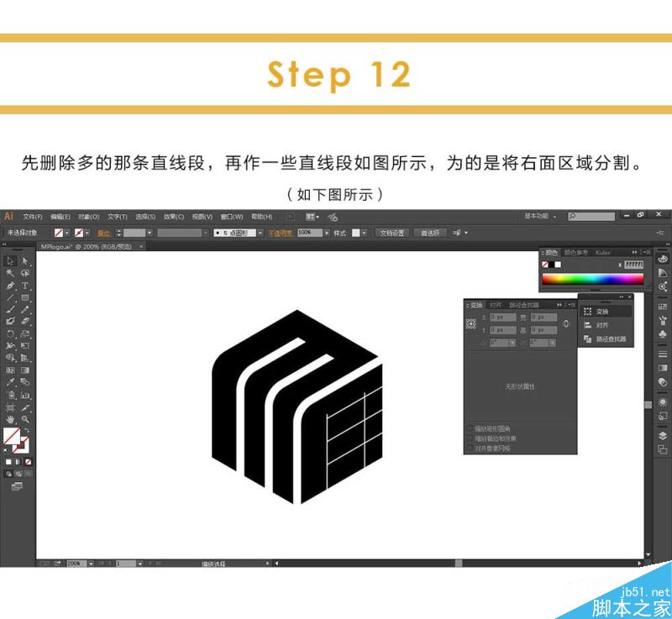Choose the Rectangle tool
The width and height of the screenshot is (672, 619).
(x=25, y=297)
